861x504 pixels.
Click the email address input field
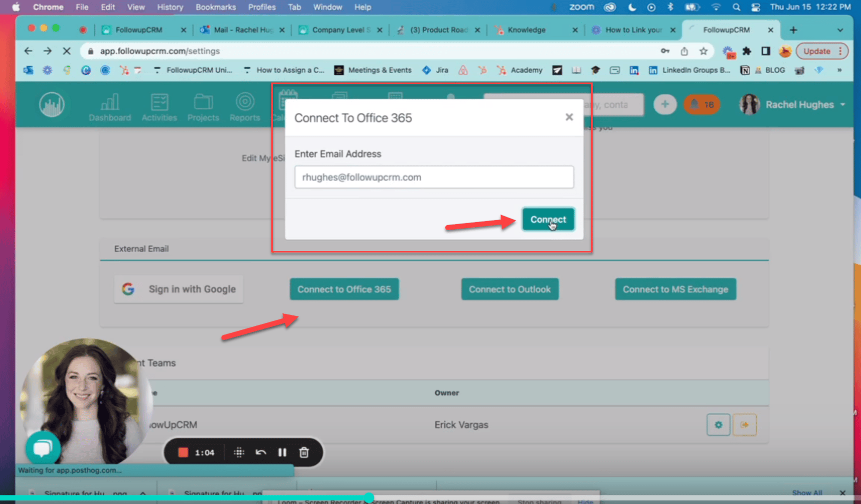pos(434,177)
